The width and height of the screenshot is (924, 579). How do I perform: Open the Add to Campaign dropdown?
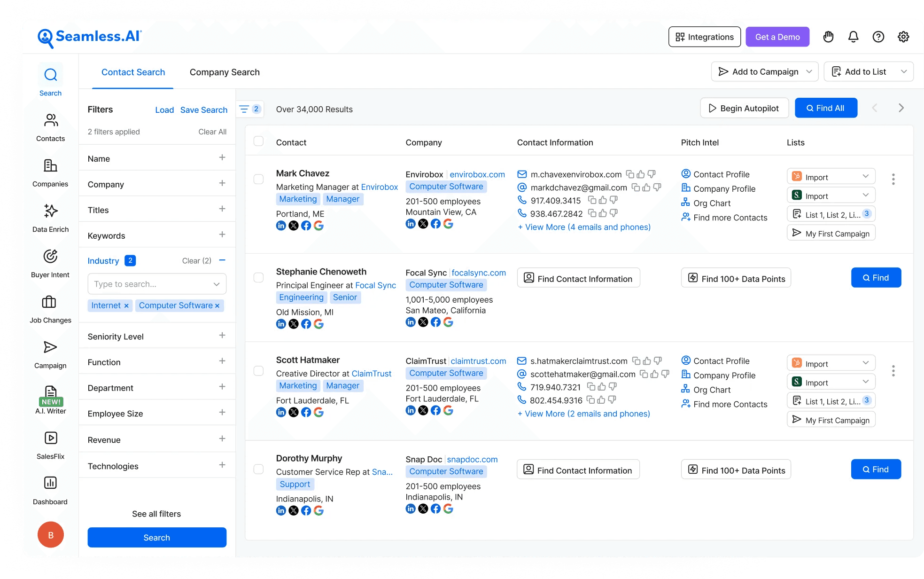click(764, 71)
